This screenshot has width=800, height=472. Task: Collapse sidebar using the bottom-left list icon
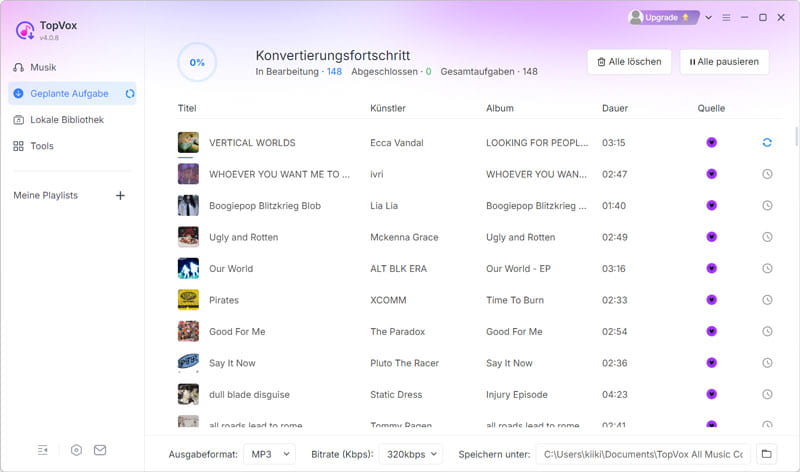[43, 450]
